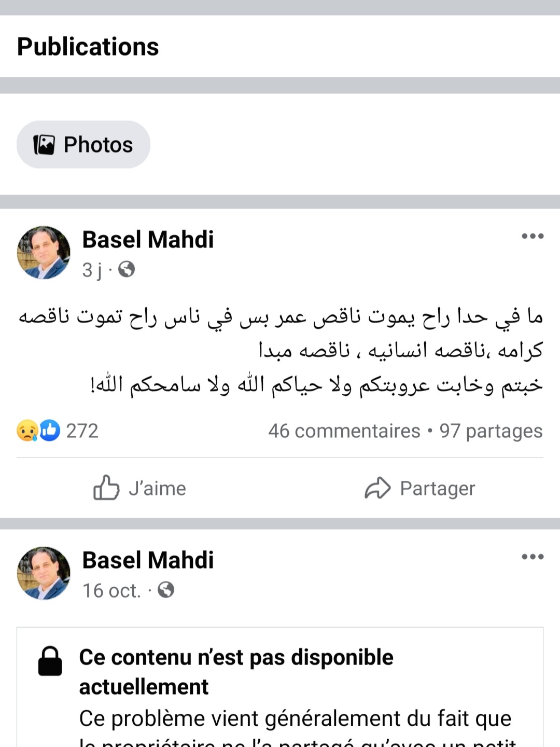Open the 46 commentaires list
The height and width of the screenshot is (747, 560).
click(344, 431)
